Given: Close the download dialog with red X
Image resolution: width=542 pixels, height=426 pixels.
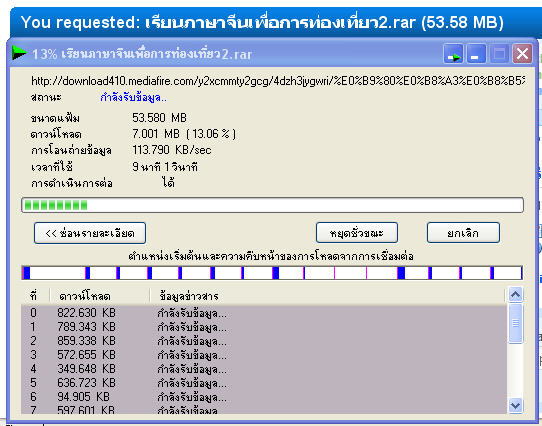Looking at the screenshot, I should [x=522, y=54].
